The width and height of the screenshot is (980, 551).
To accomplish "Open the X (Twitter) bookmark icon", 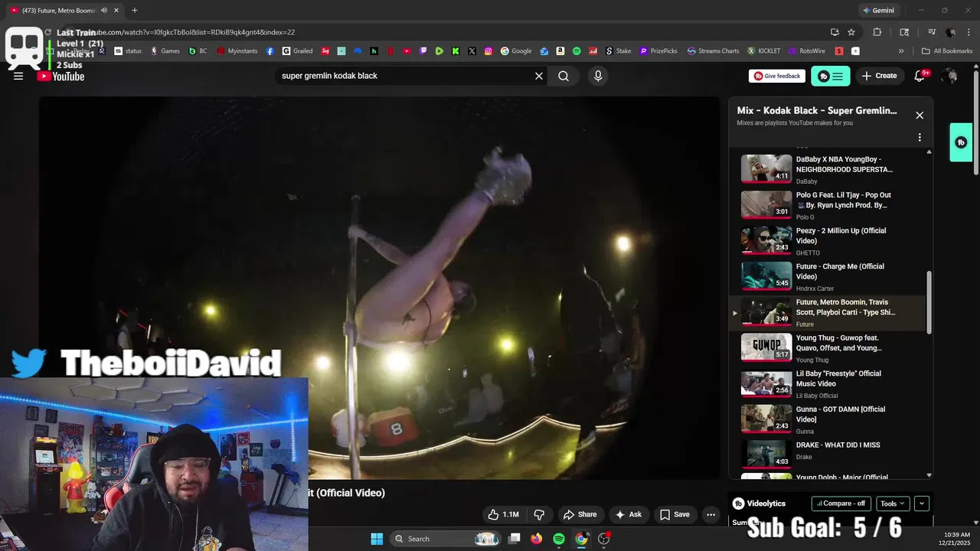I will (x=472, y=51).
